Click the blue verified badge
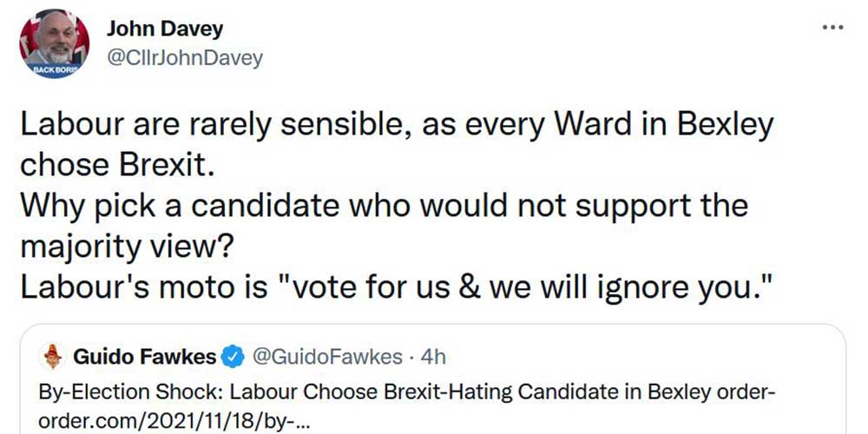This screenshot has width=868, height=434. [232, 356]
